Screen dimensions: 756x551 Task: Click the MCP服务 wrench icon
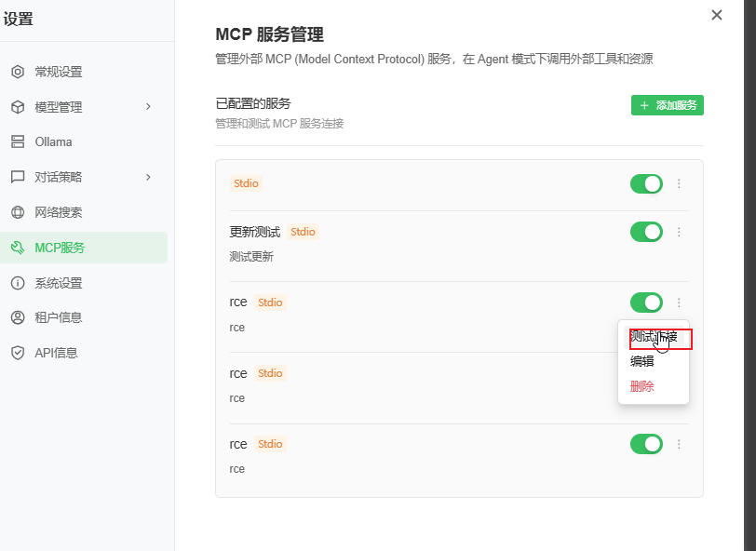pos(18,248)
